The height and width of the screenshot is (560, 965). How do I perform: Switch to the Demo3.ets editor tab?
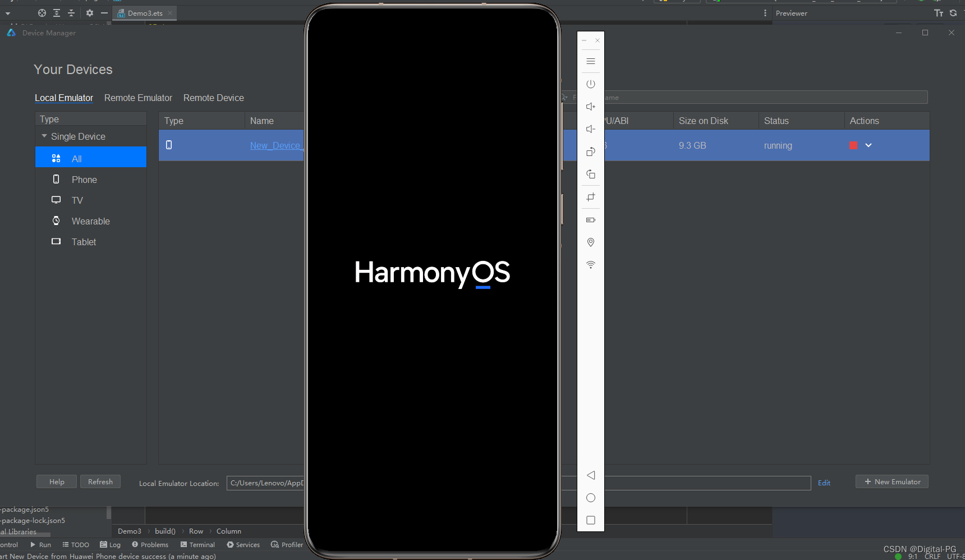click(x=145, y=13)
